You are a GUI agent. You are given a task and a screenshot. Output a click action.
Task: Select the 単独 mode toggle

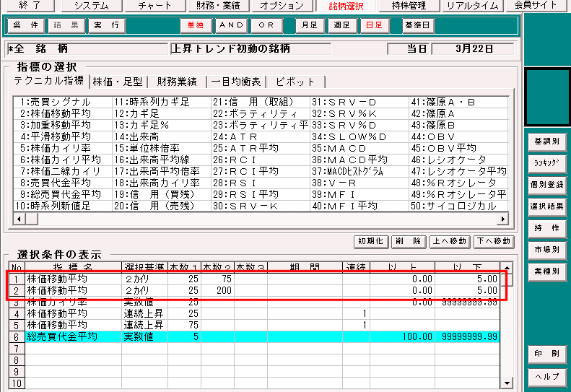(195, 25)
